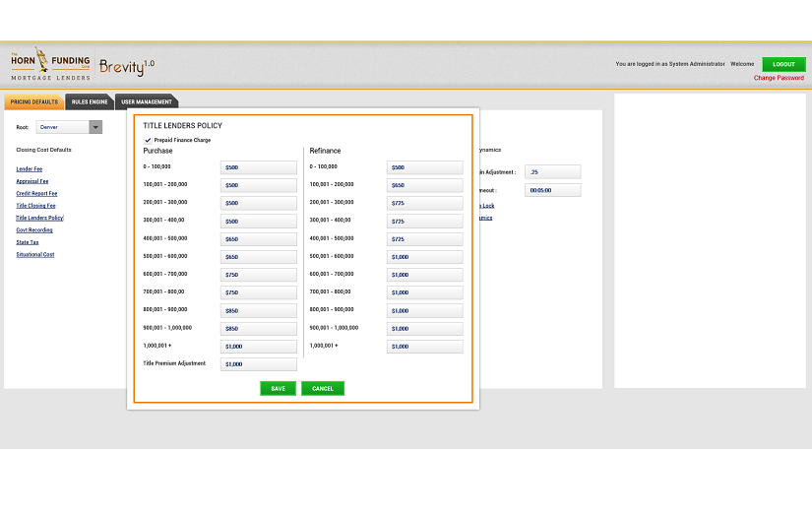Click Refinance 0 - 100,000 amount field
Image resolution: width=812 pixels, height=517 pixels.
pos(424,167)
